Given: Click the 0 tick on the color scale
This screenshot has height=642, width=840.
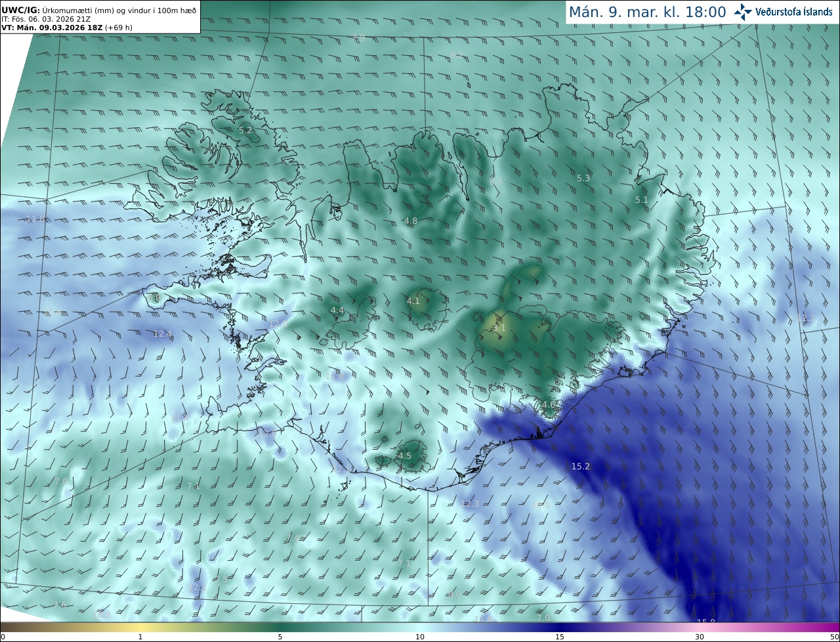Looking at the screenshot, I should tap(3, 637).
